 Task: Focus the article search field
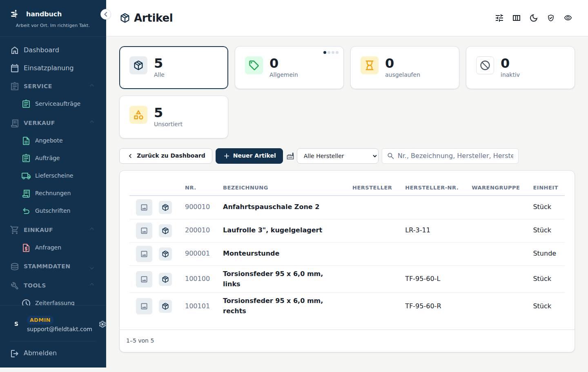pyautogui.click(x=450, y=156)
